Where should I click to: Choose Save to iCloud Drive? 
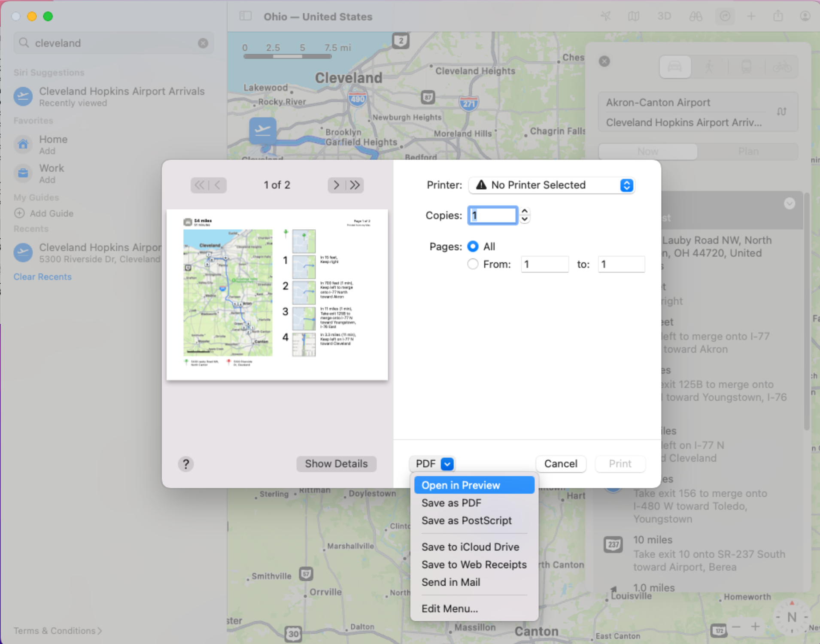(x=474, y=547)
